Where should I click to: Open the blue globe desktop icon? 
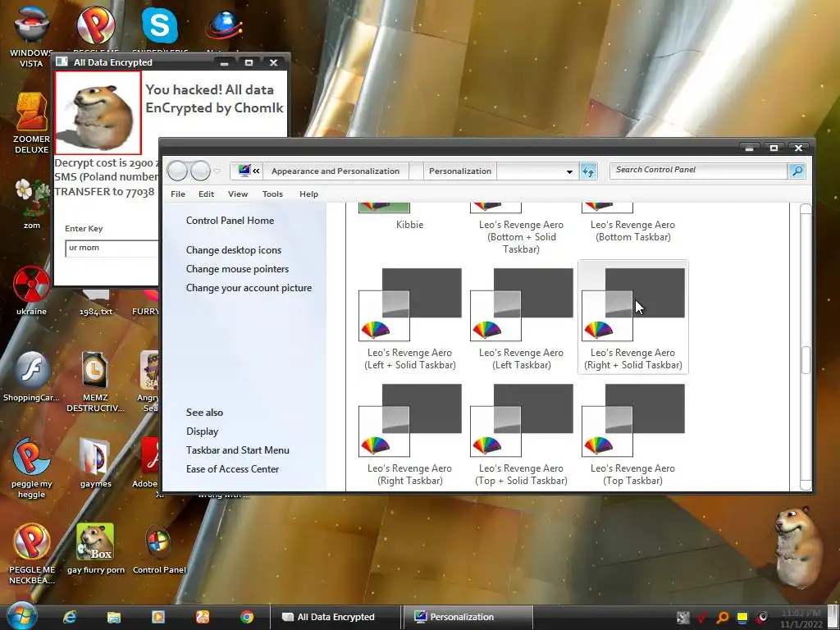click(224, 27)
